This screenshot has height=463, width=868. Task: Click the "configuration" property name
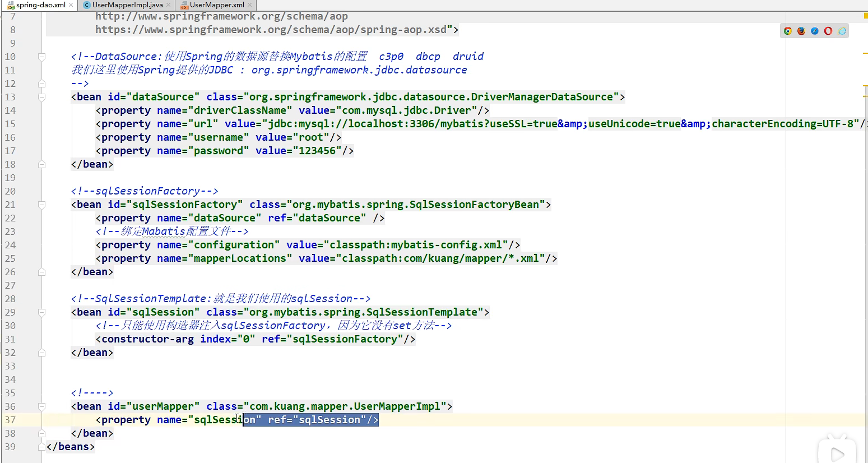pos(234,245)
